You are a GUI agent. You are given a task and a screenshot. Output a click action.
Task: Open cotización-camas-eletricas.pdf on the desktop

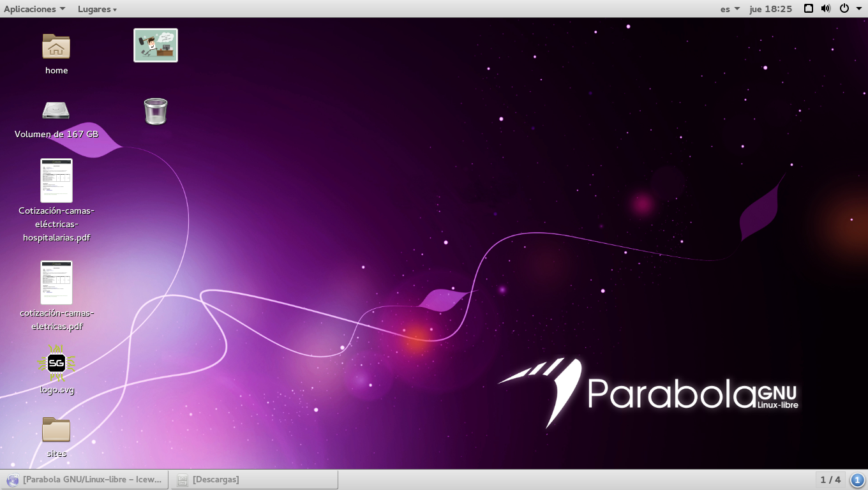tap(56, 282)
